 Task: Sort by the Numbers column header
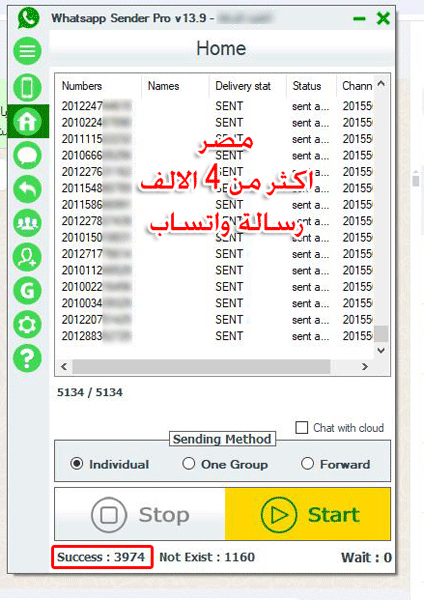[82, 86]
